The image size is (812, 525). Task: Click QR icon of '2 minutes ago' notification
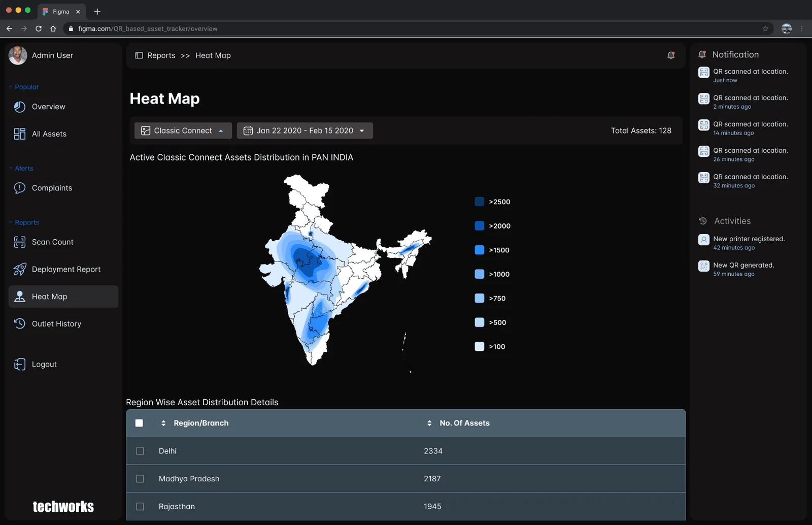[703, 99]
